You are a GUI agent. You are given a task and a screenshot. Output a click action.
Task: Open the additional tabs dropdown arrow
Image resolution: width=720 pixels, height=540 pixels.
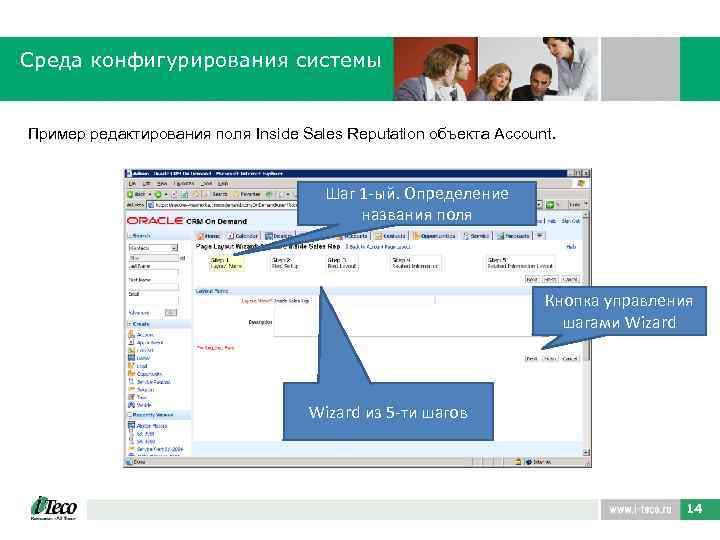click(x=540, y=236)
